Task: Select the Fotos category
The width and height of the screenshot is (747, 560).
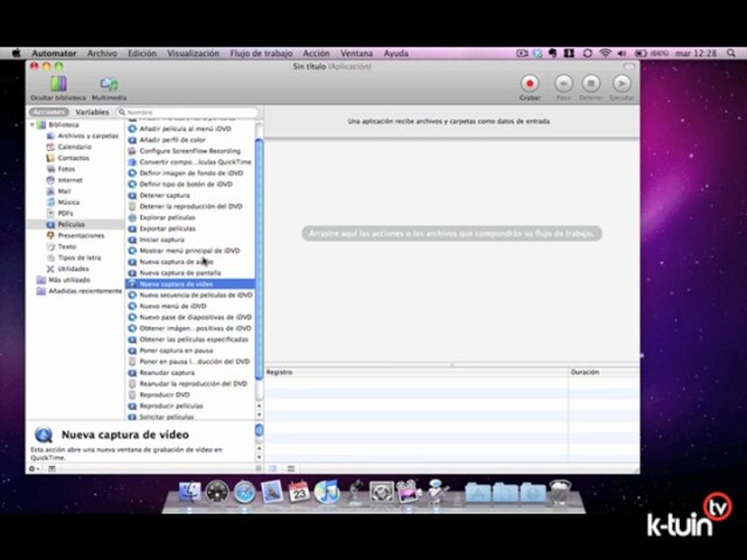Action: coord(66,169)
